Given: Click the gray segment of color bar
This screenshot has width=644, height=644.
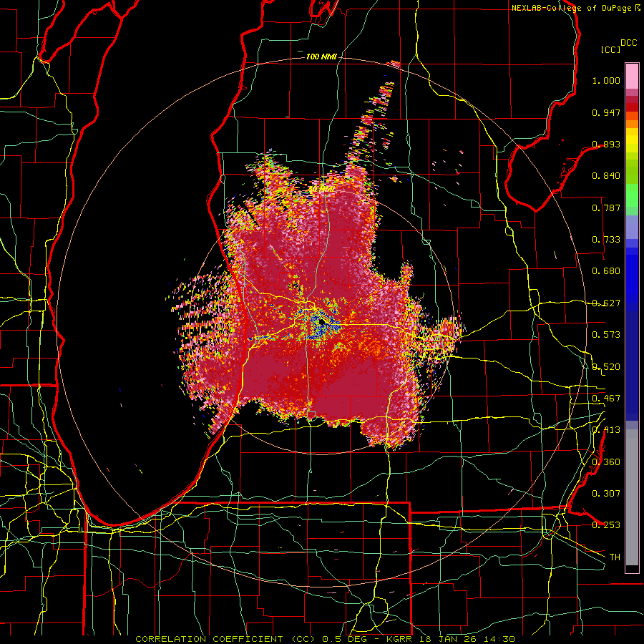Looking at the screenshot, I should click(632, 497).
